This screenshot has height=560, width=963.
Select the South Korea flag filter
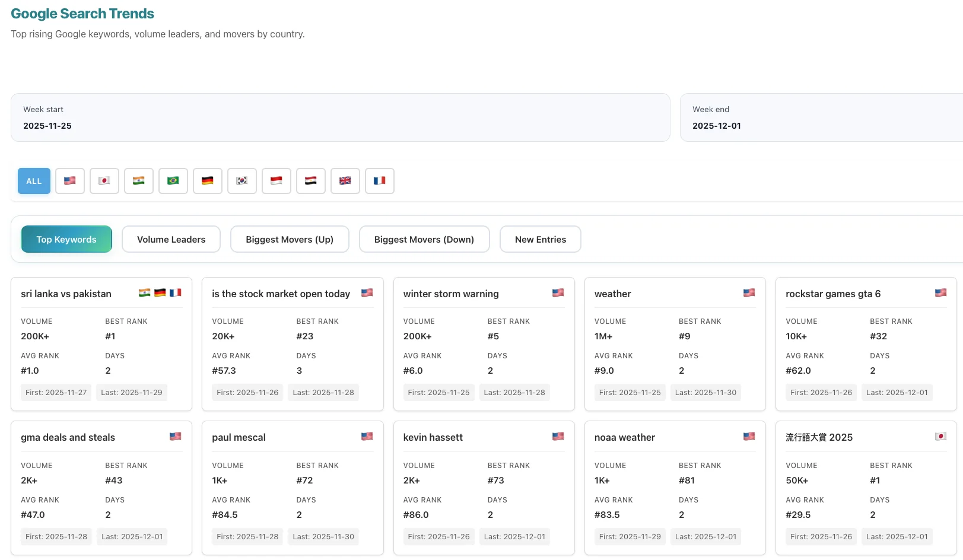point(241,181)
